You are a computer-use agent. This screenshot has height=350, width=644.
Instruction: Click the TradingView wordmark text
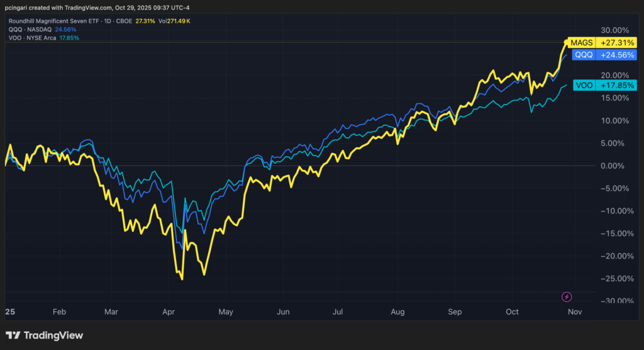tap(53, 336)
